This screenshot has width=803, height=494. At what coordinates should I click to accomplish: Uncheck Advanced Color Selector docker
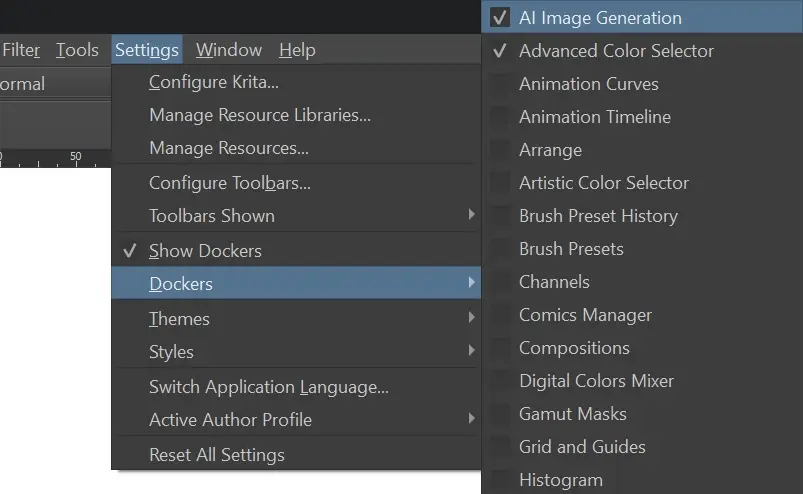[x=642, y=51]
